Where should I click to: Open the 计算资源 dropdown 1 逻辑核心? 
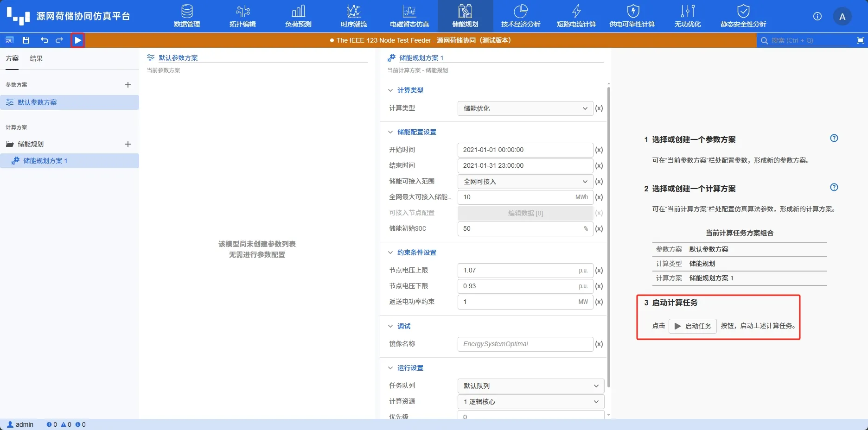531,402
